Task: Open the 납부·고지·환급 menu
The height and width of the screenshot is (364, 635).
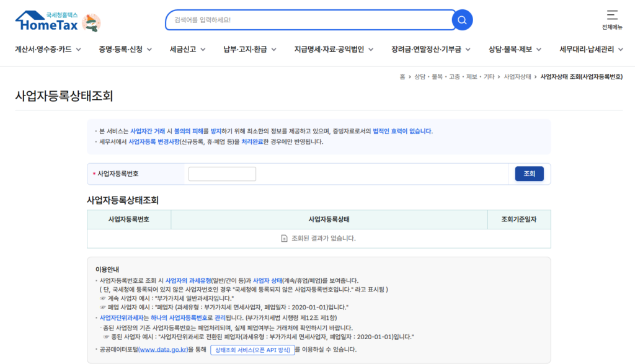Action: (249, 50)
